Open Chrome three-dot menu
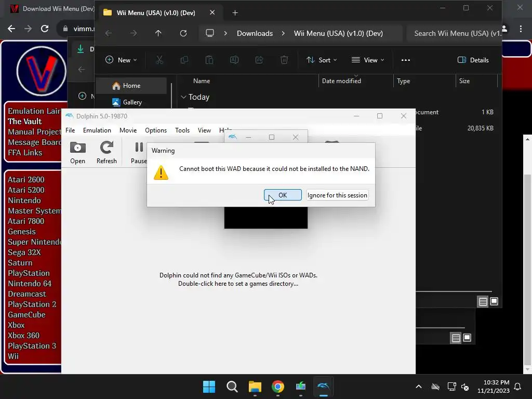532x399 pixels. tap(521, 29)
